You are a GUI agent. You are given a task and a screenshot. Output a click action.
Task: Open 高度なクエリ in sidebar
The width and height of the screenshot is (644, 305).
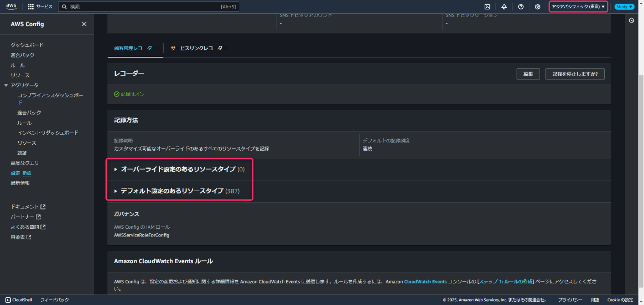click(25, 163)
